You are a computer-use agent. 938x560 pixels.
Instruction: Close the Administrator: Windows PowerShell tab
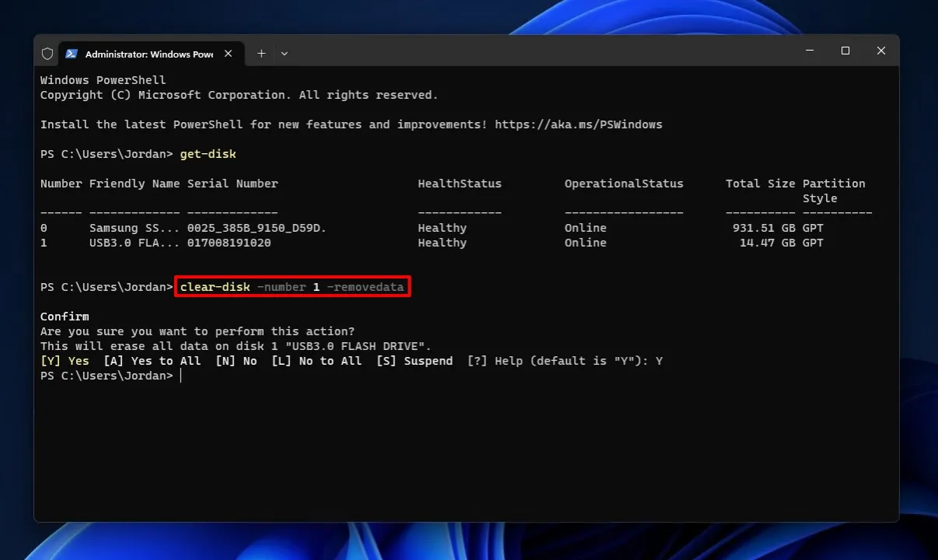pyautogui.click(x=228, y=54)
